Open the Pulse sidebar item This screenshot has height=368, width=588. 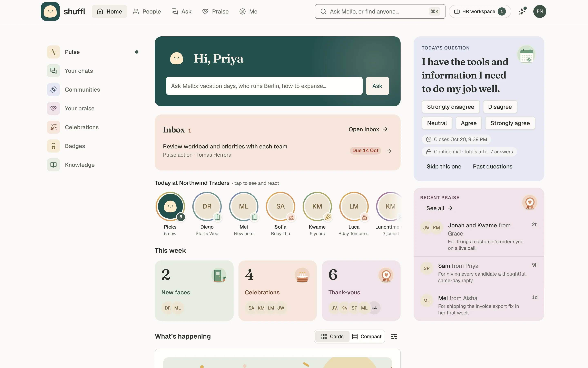pyautogui.click(x=93, y=52)
